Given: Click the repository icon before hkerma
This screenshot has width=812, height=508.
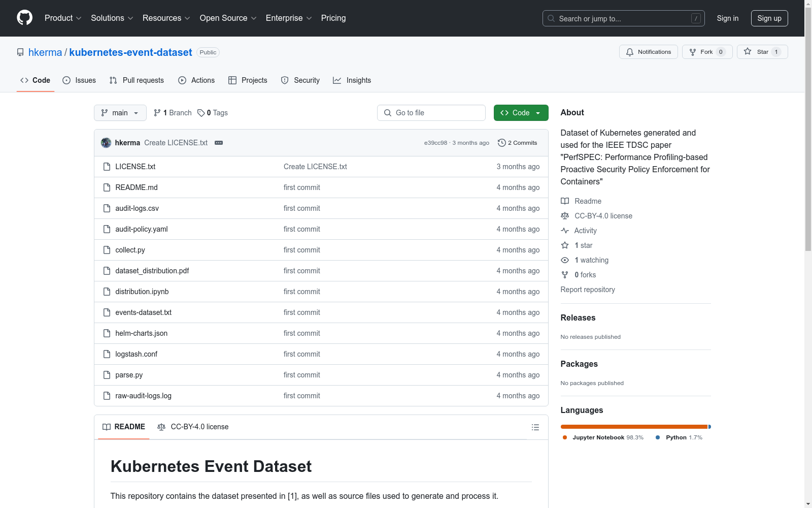Looking at the screenshot, I should 20,52.
